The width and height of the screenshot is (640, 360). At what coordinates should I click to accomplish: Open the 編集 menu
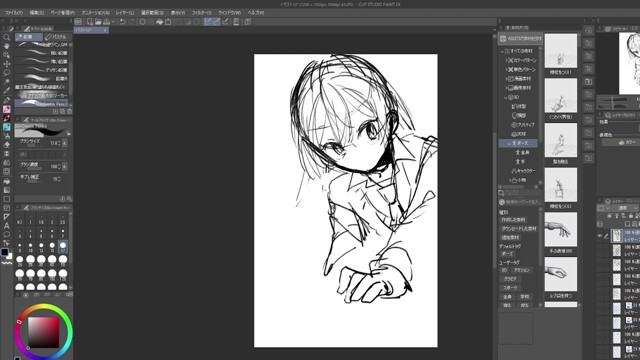(x=37, y=13)
